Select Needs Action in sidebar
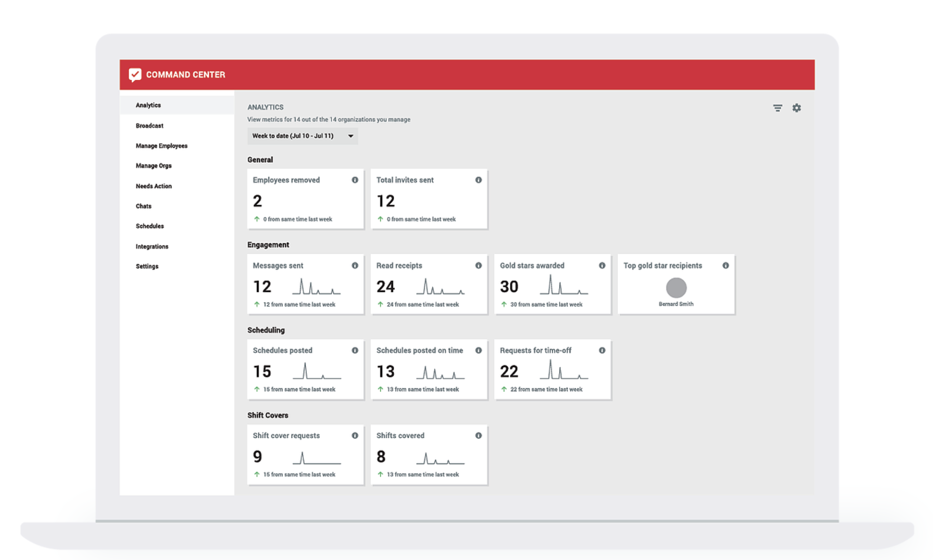Screen dimensions: 933x560 point(154,186)
